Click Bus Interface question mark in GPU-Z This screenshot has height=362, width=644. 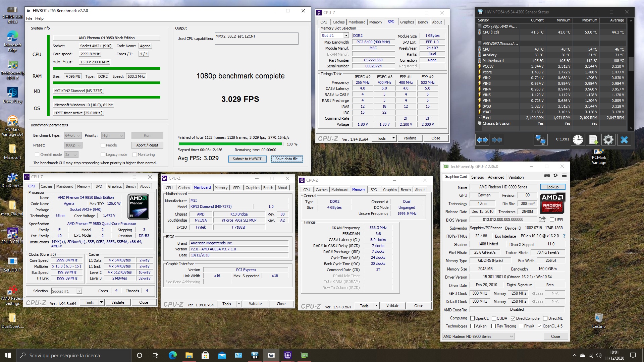coord(564,236)
